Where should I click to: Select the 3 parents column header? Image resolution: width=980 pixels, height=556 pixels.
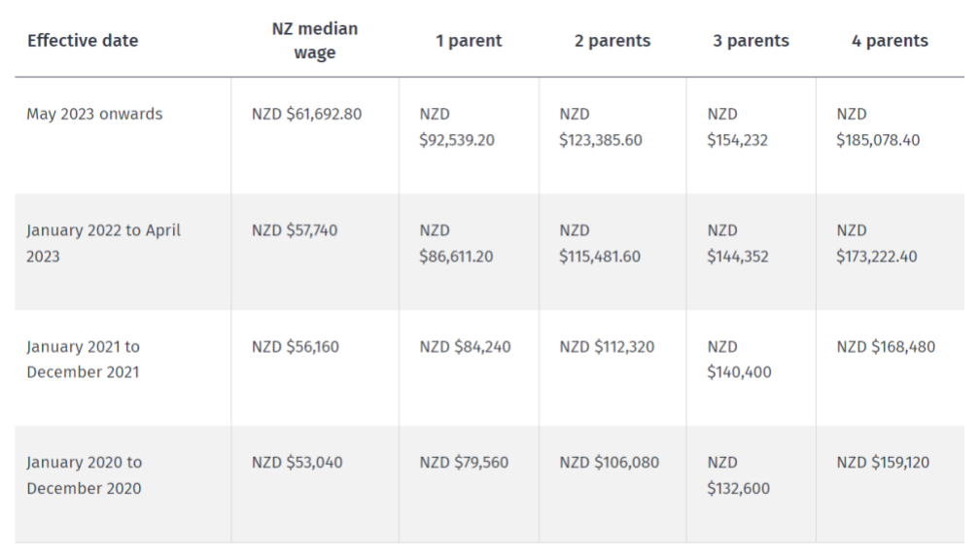[751, 41]
